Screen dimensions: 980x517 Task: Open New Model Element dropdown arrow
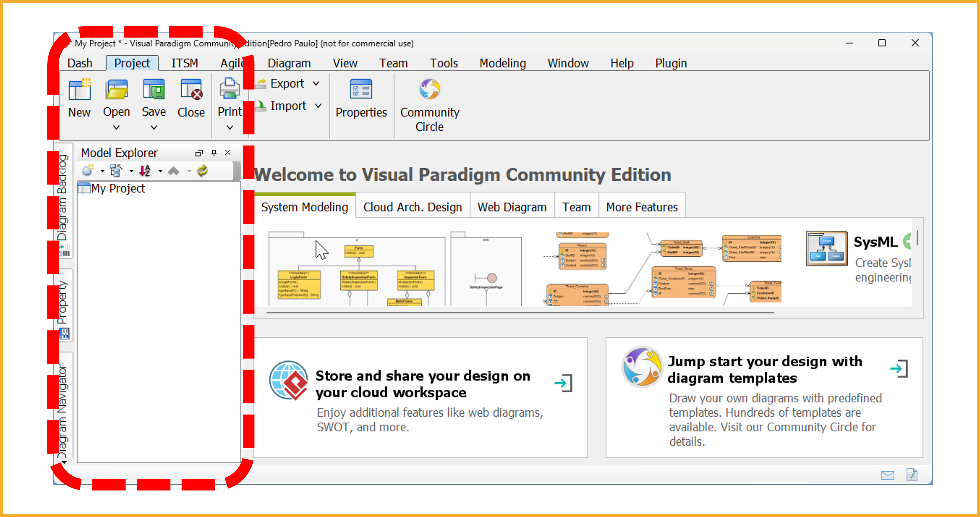[x=102, y=171]
